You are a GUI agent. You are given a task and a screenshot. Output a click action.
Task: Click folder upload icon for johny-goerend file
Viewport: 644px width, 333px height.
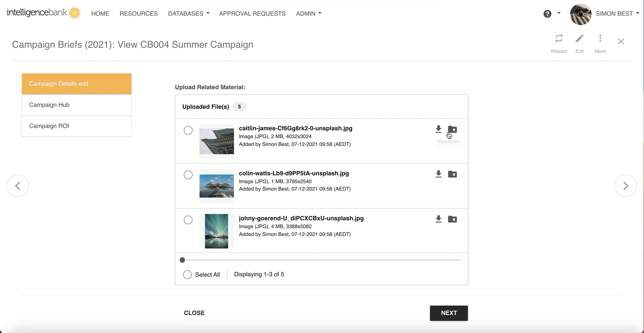(452, 219)
